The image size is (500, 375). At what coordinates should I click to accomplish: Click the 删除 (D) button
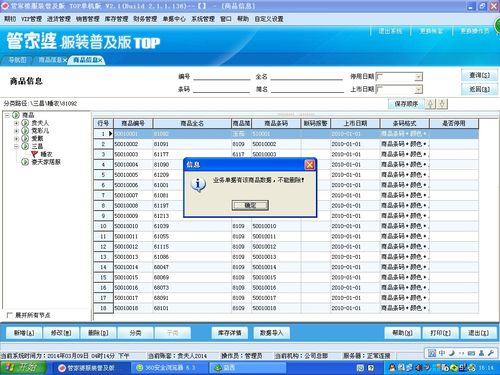[x=98, y=333]
